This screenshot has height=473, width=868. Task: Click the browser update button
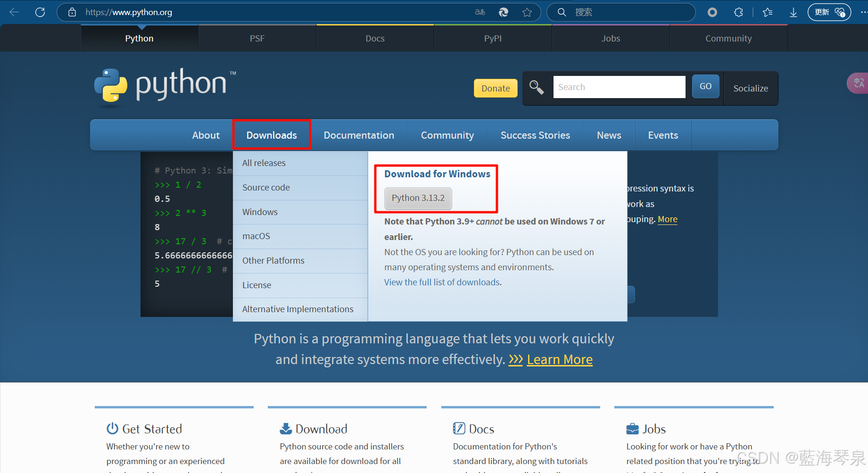point(829,12)
